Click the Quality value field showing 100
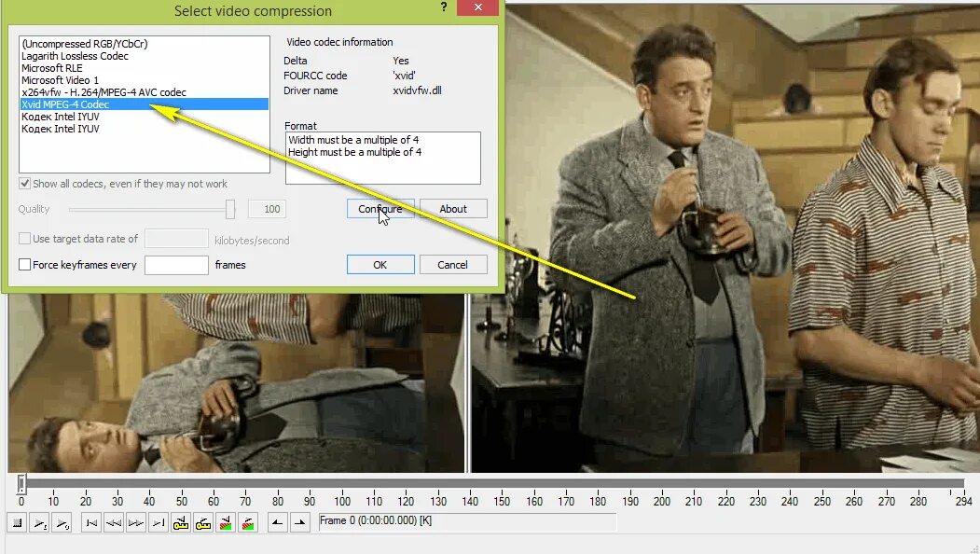Viewport: 980px width, 554px height. point(267,209)
